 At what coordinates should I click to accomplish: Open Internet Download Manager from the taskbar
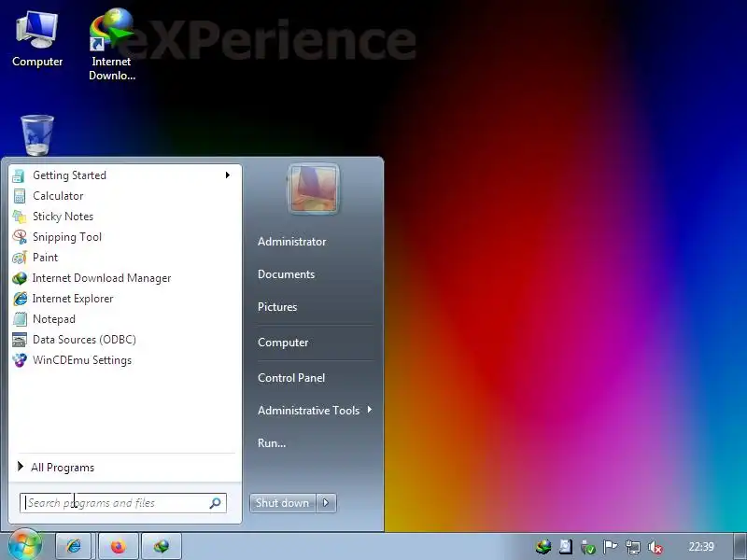click(162, 546)
